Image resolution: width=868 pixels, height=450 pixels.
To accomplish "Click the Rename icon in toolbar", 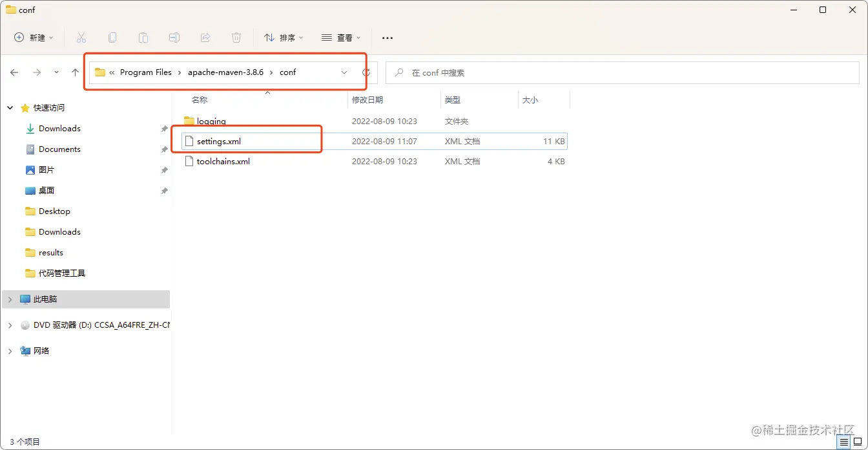I will (x=174, y=37).
